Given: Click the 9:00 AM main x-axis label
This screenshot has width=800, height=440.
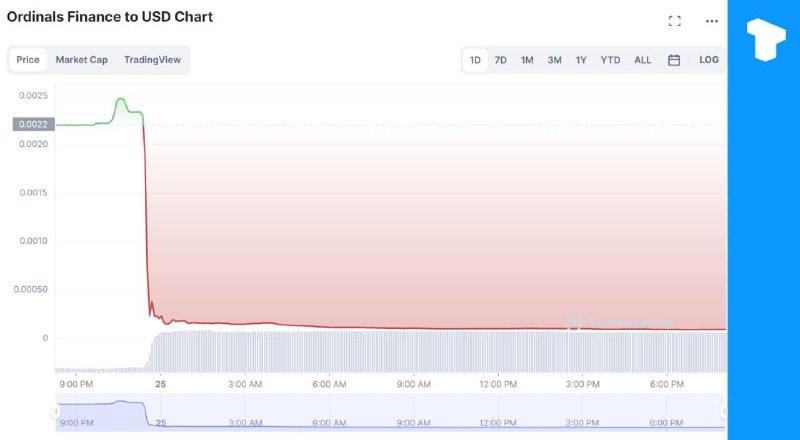Looking at the screenshot, I should click(414, 384).
